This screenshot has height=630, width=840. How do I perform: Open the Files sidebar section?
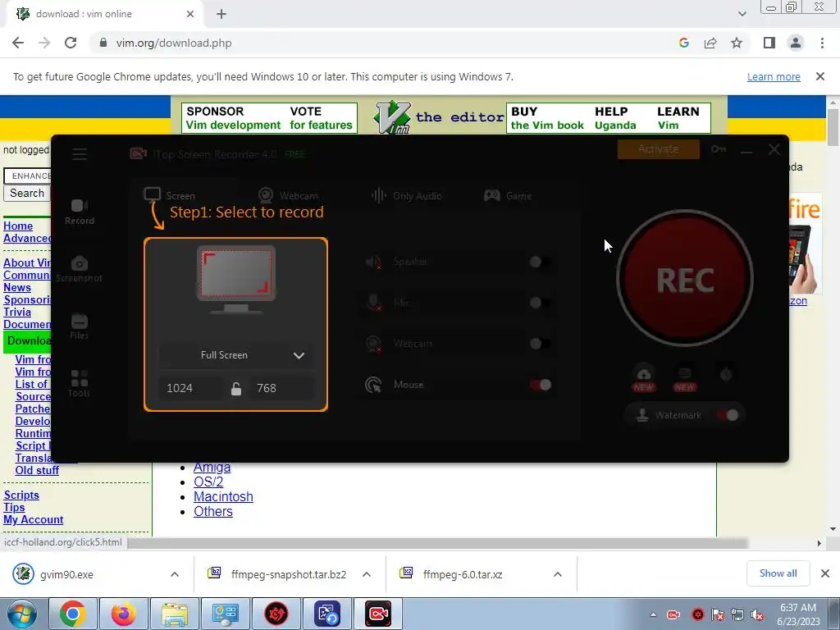80,326
